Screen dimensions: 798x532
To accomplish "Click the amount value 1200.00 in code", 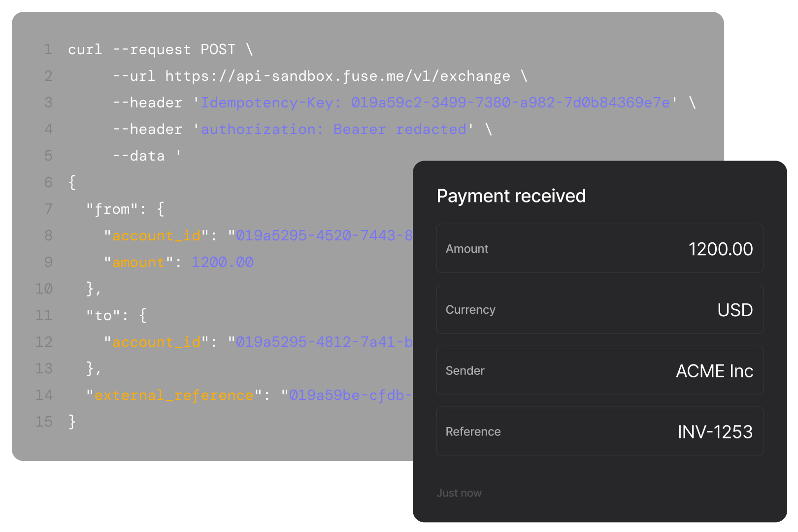I will pyautogui.click(x=223, y=262).
